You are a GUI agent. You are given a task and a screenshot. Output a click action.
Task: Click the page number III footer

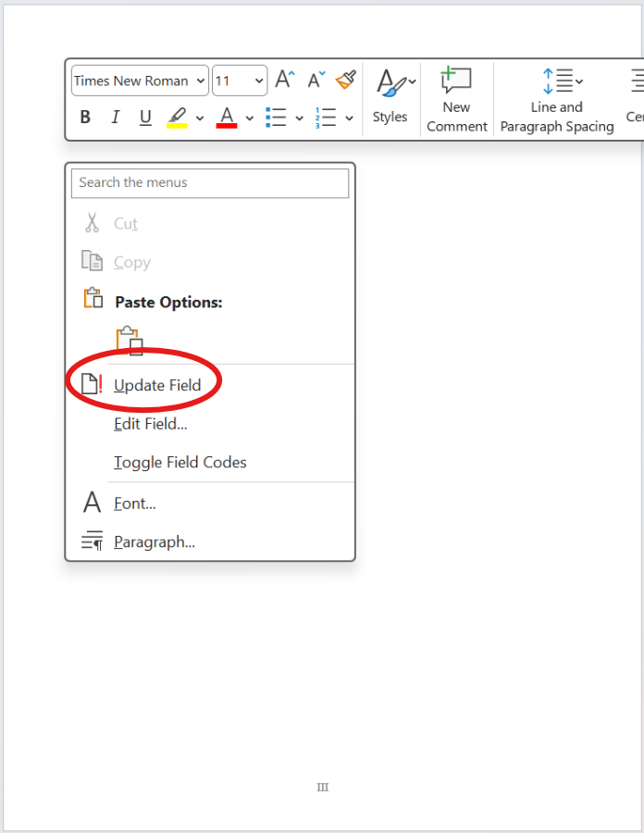pos(322,788)
